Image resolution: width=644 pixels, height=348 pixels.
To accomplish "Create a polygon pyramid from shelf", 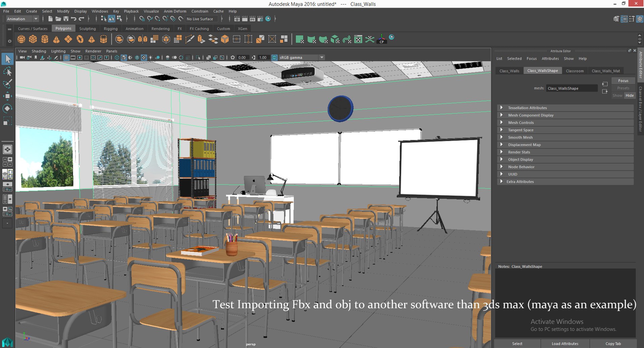I will point(92,39).
